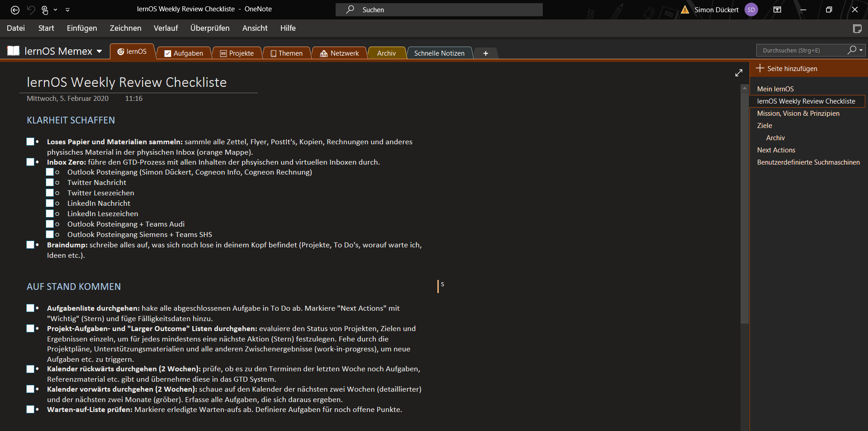Check Kalender vorwärts durchgehen checkbox
Image resolution: width=868 pixels, height=431 pixels.
click(x=30, y=389)
